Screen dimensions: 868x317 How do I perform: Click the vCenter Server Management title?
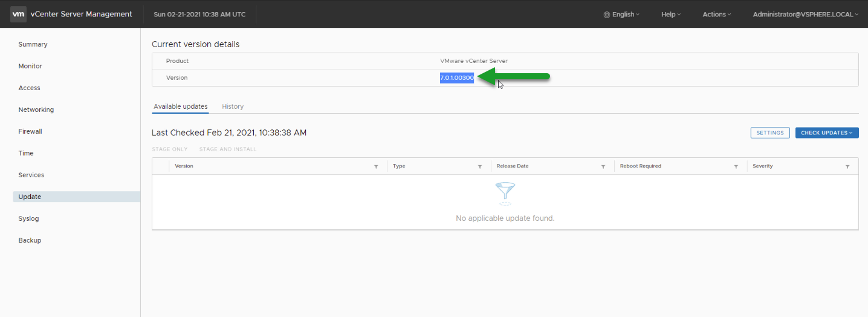(81, 15)
